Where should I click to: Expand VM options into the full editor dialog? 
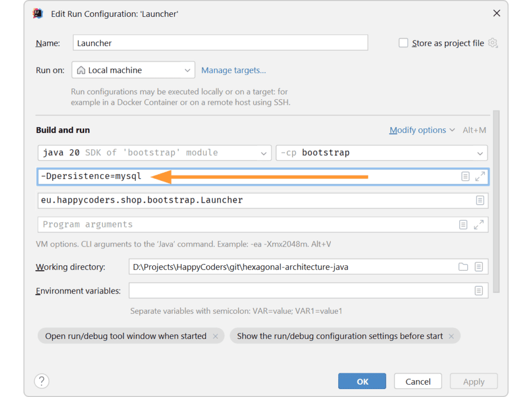[480, 176]
